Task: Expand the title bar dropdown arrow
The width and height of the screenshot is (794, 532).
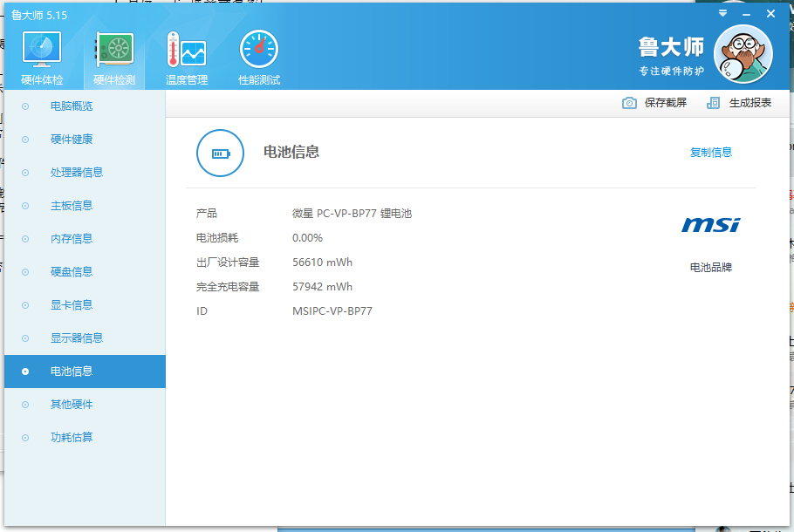Action: (722, 13)
